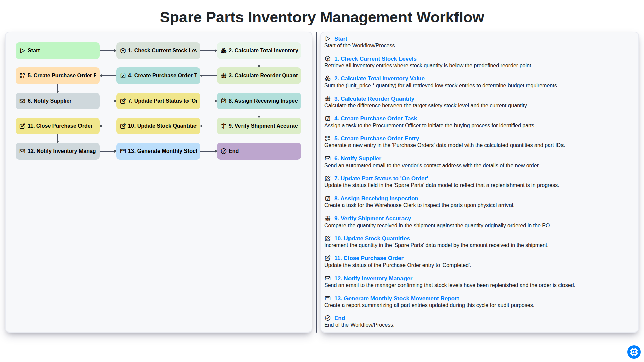Click the mail icon next to Notify Supplier heading

[328, 158]
